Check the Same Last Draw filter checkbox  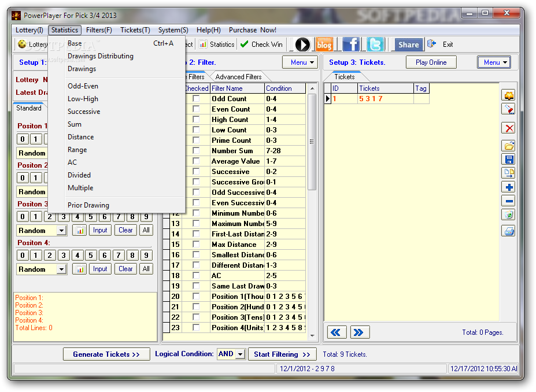click(x=196, y=286)
